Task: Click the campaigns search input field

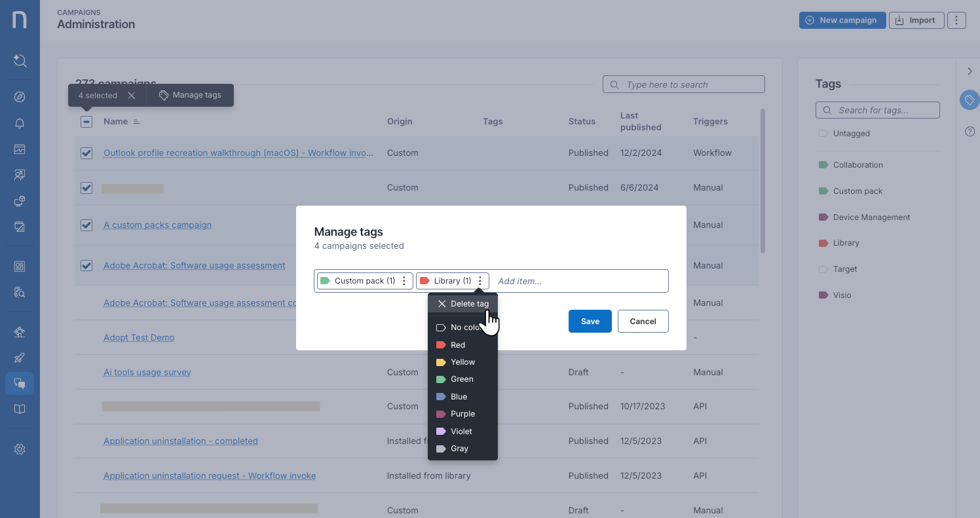Action: click(x=683, y=84)
